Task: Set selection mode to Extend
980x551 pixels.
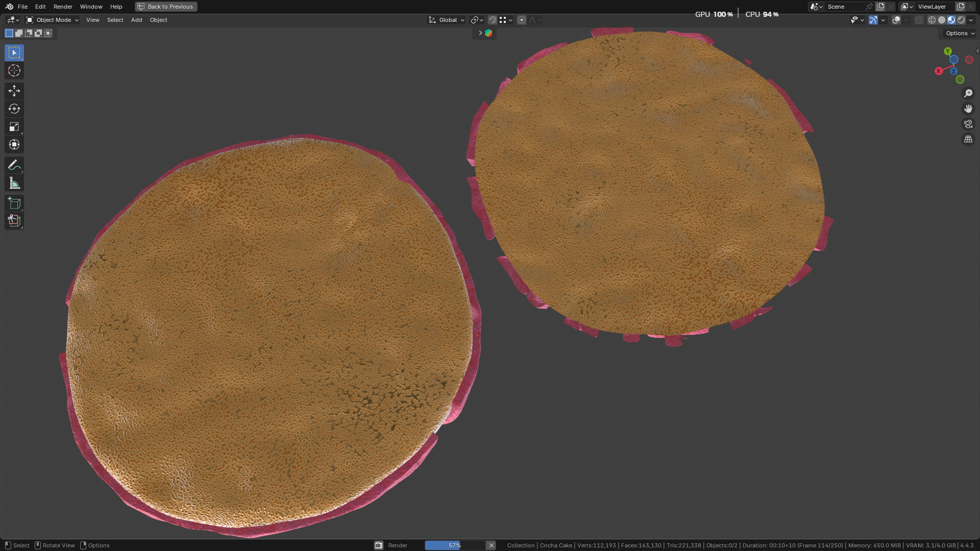Action: tap(19, 33)
